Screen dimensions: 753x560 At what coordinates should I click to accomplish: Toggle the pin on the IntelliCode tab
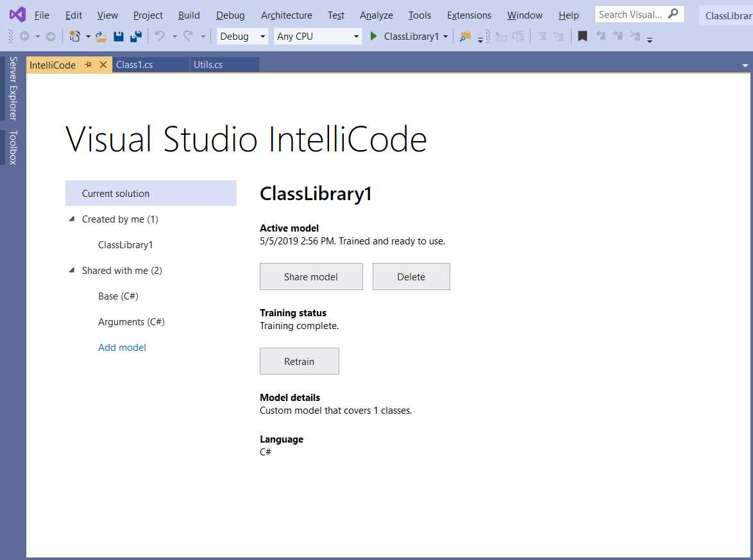pyautogui.click(x=88, y=65)
